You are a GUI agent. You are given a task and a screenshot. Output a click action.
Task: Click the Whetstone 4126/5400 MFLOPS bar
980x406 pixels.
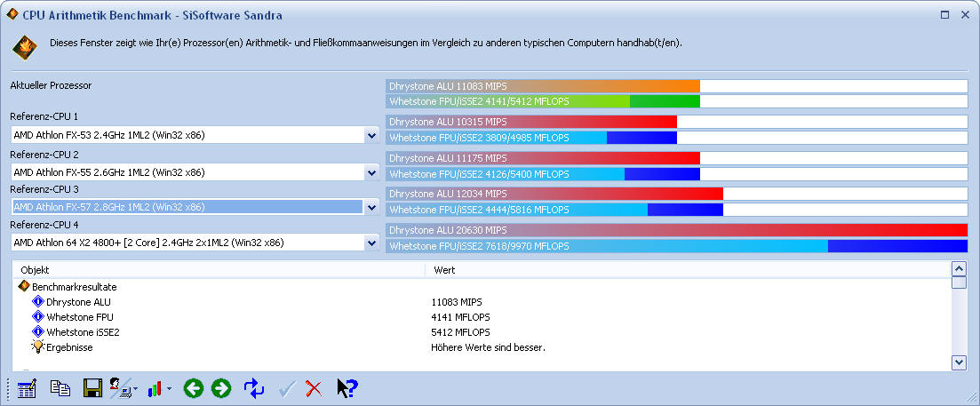pos(543,173)
